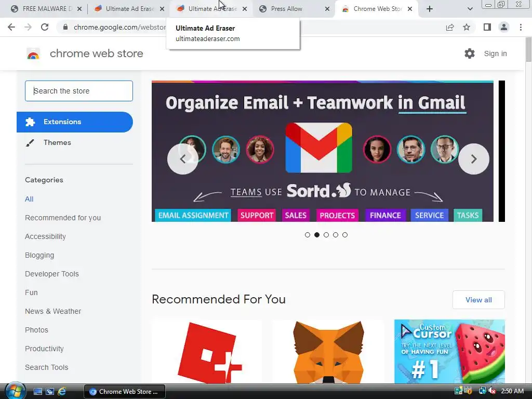
Task: Open the Accessibility category
Action: (46, 236)
